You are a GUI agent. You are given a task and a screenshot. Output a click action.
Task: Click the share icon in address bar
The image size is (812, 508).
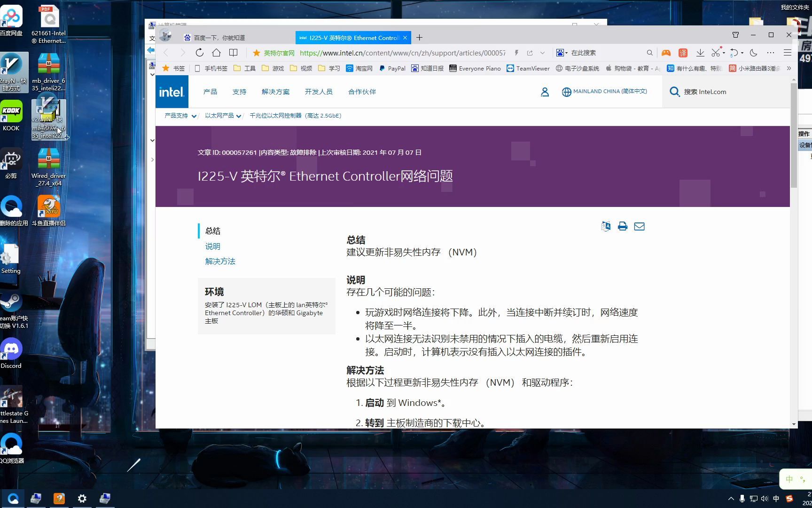[530, 53]
